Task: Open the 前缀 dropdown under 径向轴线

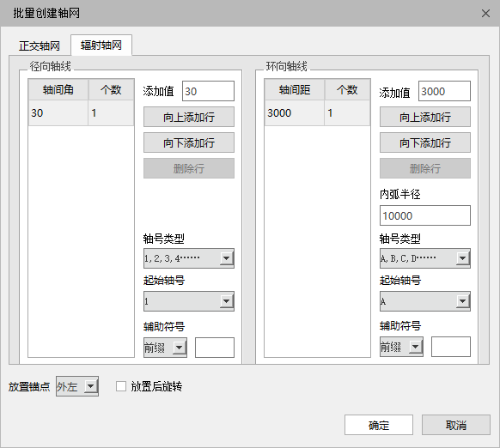Action: click(165, 348)
